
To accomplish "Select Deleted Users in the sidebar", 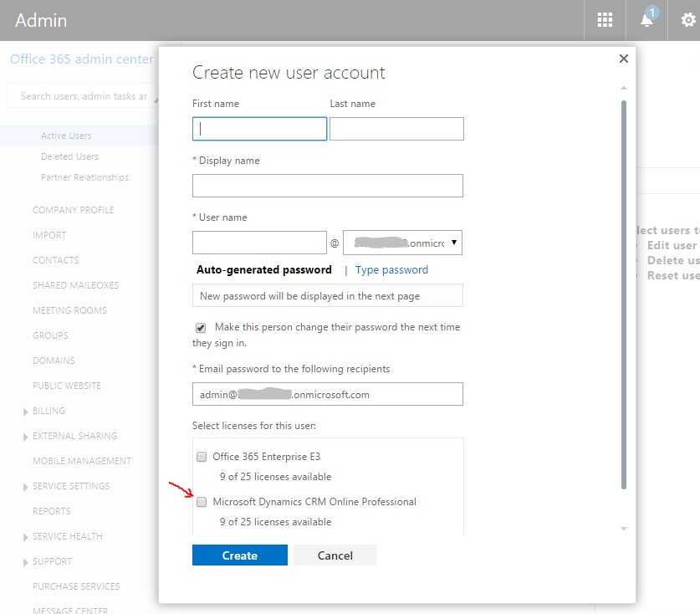I will [x=69, y=156].
